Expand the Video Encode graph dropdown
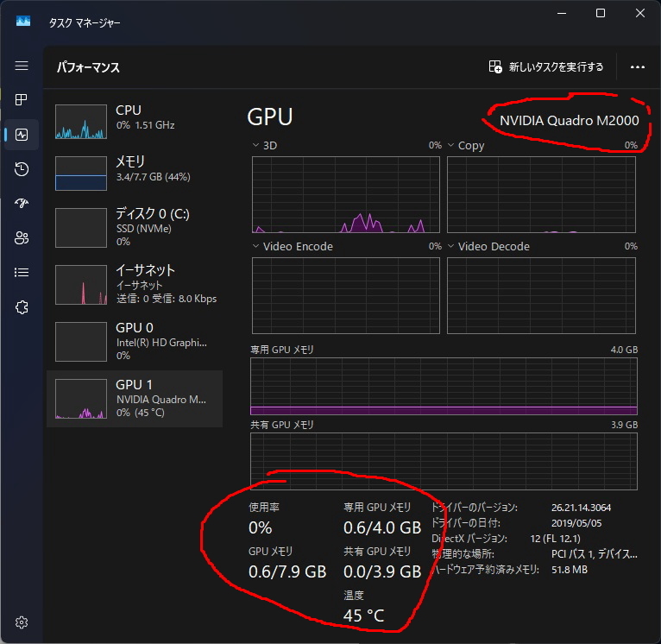The image size is (661, 644). 256,247
